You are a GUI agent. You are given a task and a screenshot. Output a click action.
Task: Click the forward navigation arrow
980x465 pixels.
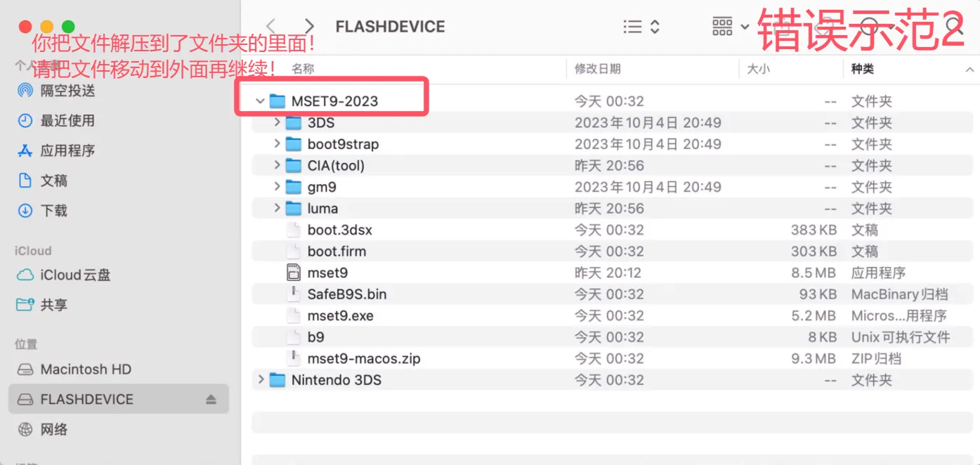click(x=309, y=27)
